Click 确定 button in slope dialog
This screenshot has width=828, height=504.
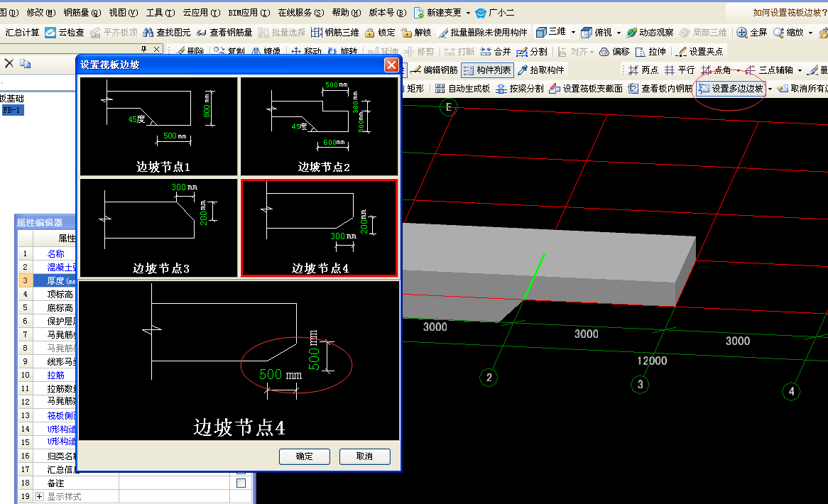click(305, 456)
